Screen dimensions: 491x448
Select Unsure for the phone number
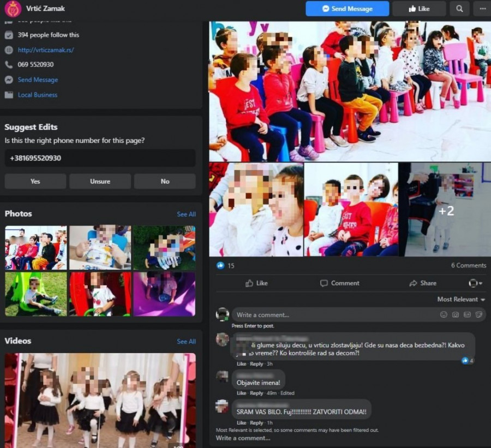(x=100, y=181)
